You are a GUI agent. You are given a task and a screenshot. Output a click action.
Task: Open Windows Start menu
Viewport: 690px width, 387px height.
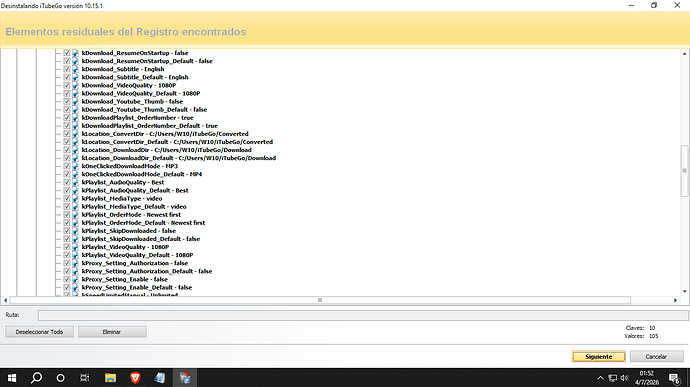(12, 378)
